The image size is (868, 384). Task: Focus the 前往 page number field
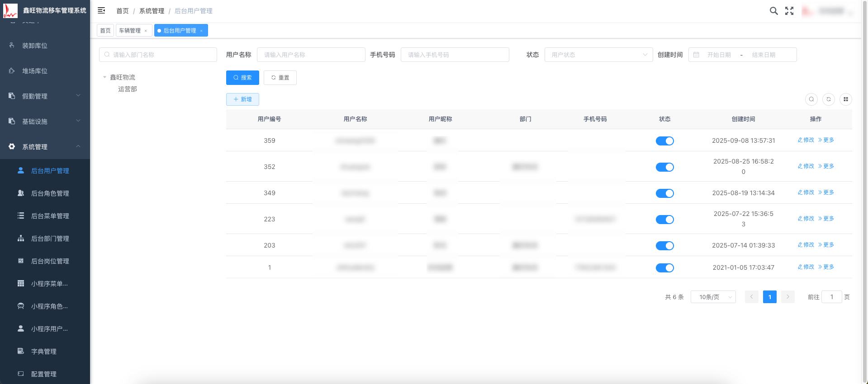coord(831,297)
